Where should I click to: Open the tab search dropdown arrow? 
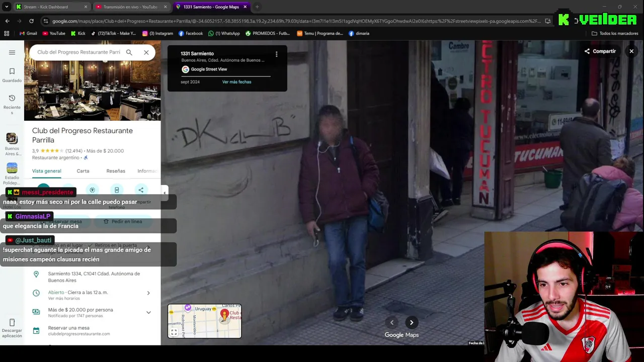(x=7, y=7)
